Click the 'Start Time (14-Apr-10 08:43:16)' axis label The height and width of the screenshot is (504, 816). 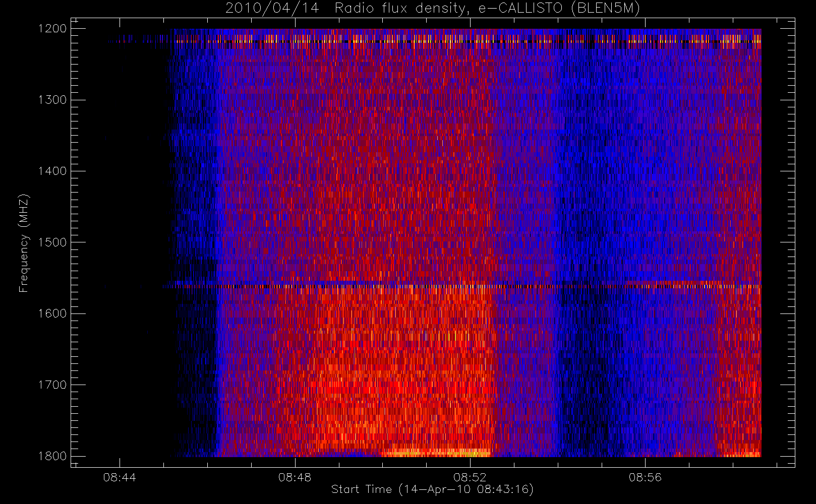coord(432,489)
